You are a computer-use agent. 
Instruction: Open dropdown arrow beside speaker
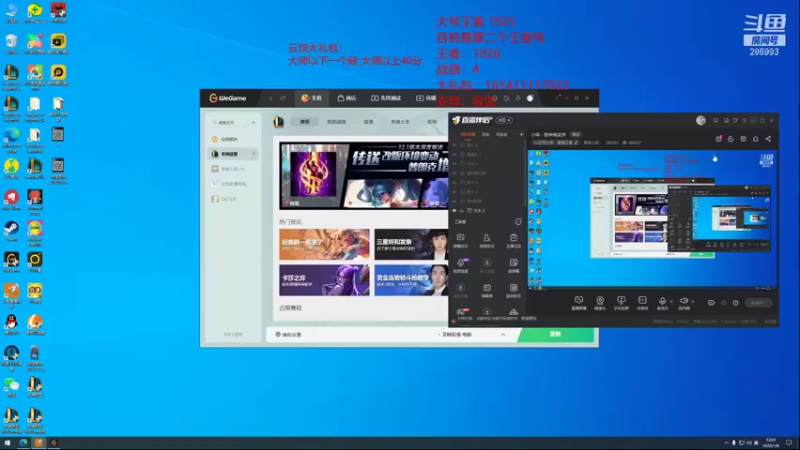coord(693,302)
